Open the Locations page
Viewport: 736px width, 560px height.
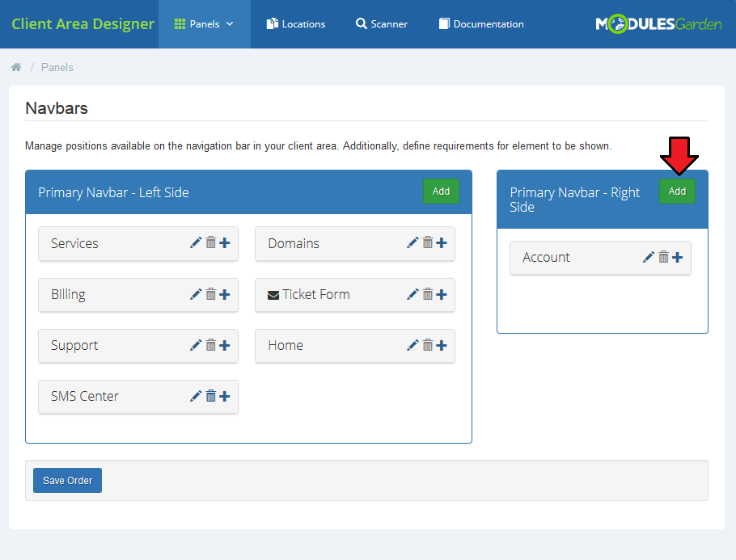pyautogui.click(x=296, y=24)
